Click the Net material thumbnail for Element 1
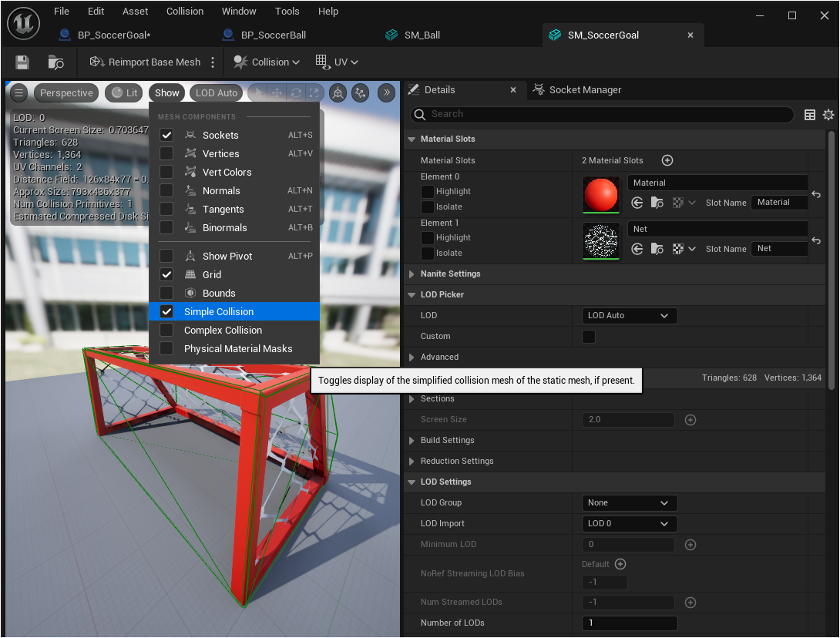This screenshot has width=840, height=638. click(x=601, y=241)
